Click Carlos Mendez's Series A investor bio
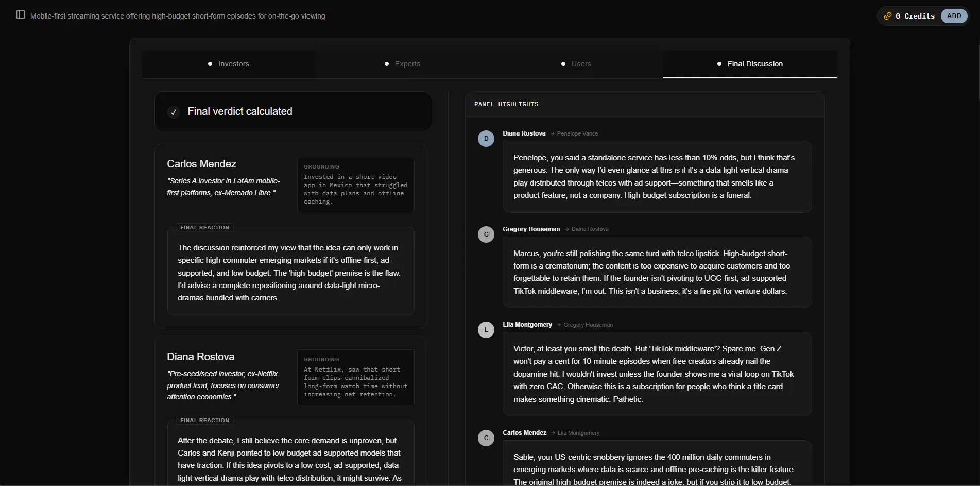The width and height of the screenshot is (980, 486). point(223,187)
